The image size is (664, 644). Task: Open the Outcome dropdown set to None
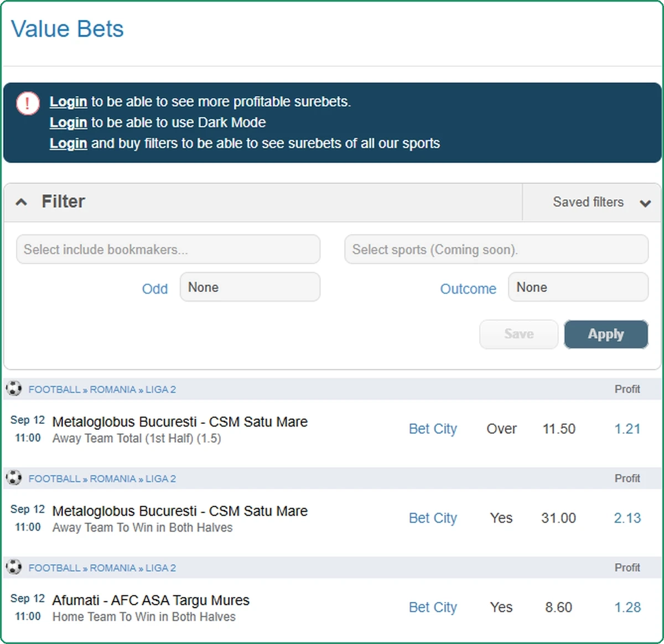tap(578, 287)
